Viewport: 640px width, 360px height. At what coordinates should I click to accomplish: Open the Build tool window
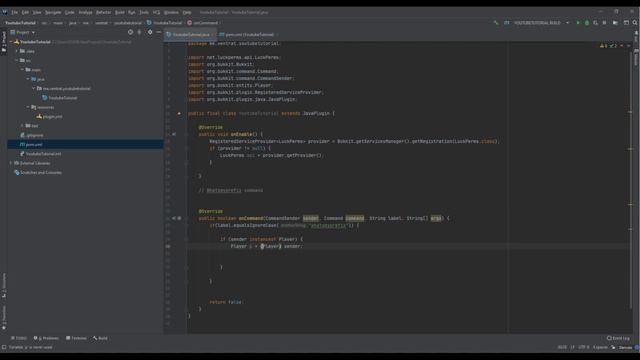point(100,338)
